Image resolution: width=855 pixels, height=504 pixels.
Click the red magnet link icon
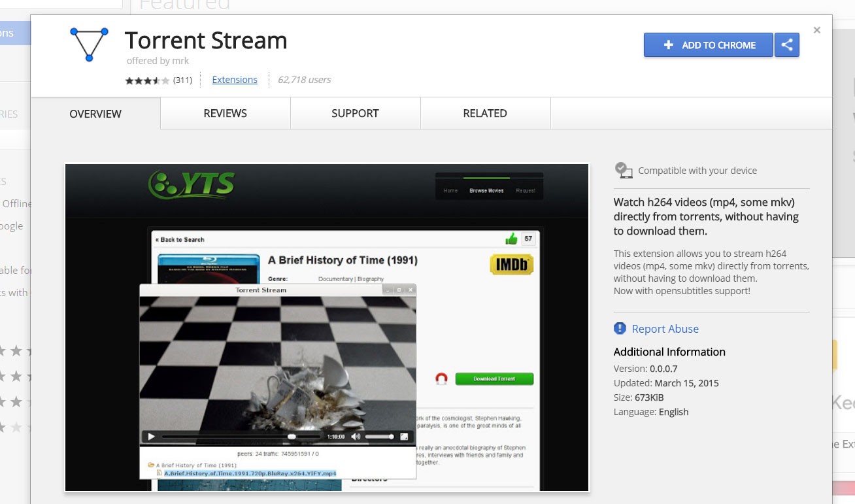441,379
